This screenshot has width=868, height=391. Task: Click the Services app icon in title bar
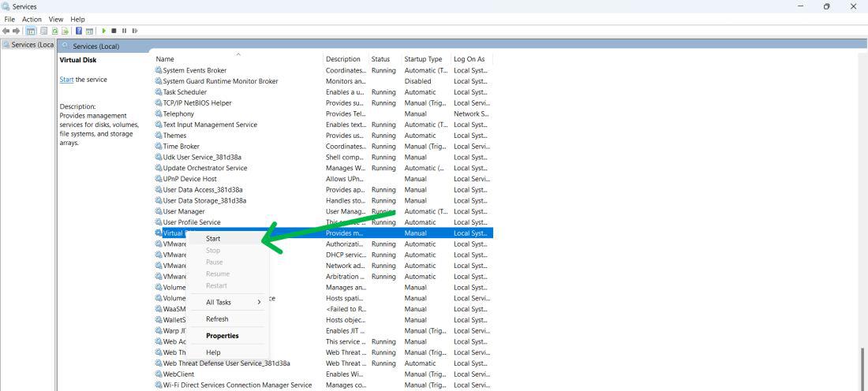tap(6, 6)
